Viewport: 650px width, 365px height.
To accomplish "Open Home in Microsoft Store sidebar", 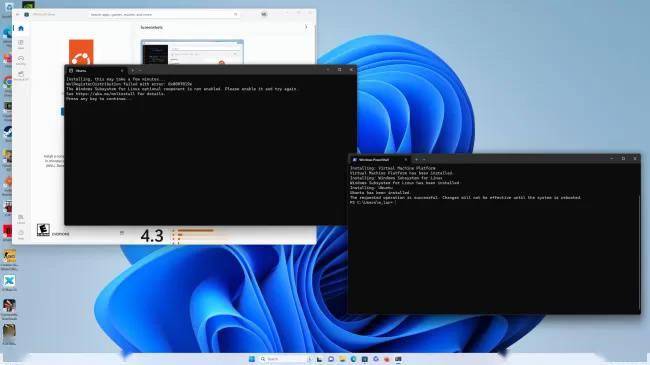I will pyautogui.click(x=21, y=28).
